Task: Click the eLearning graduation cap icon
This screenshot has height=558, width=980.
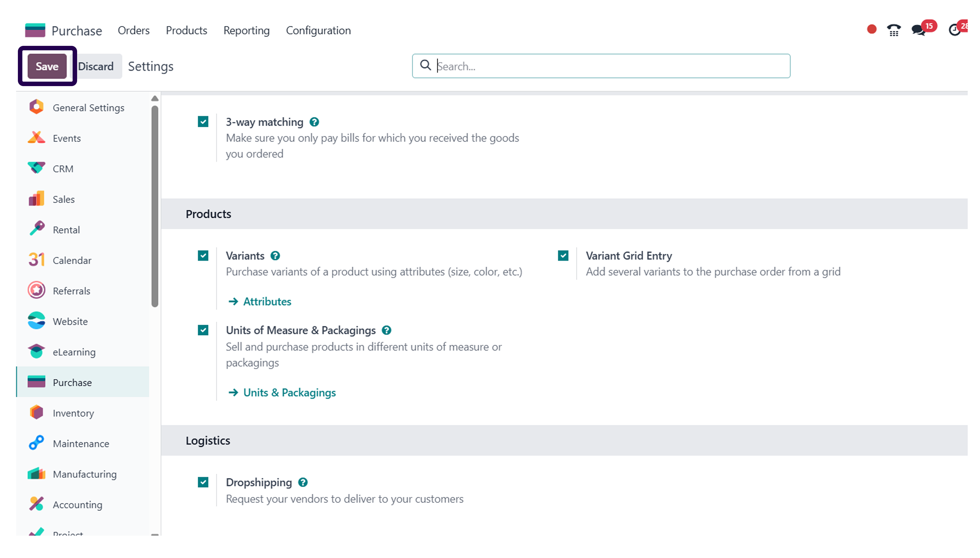Action: 36,351
